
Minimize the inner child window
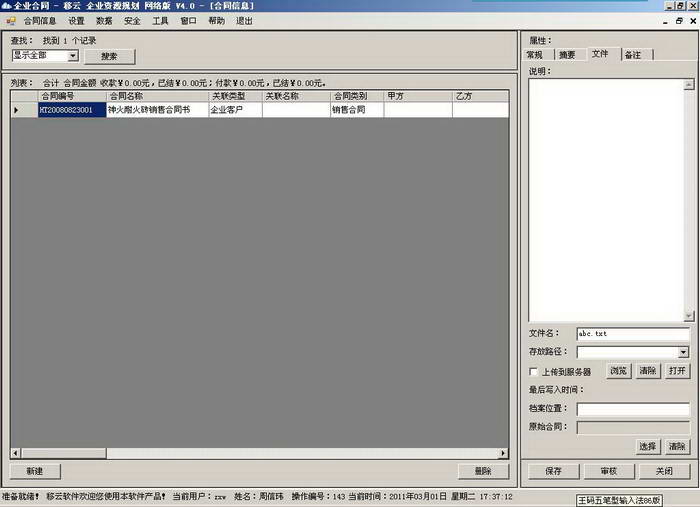tap(666, 21)
